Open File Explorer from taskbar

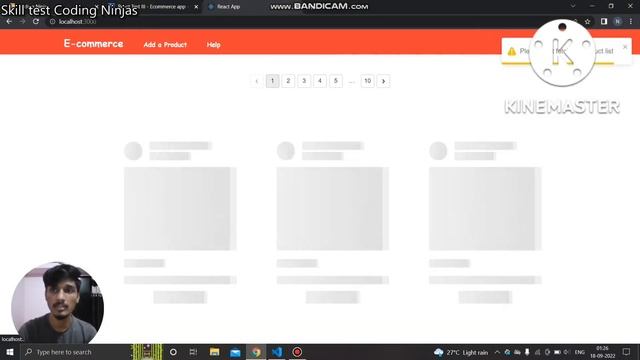tap(214, 352)
